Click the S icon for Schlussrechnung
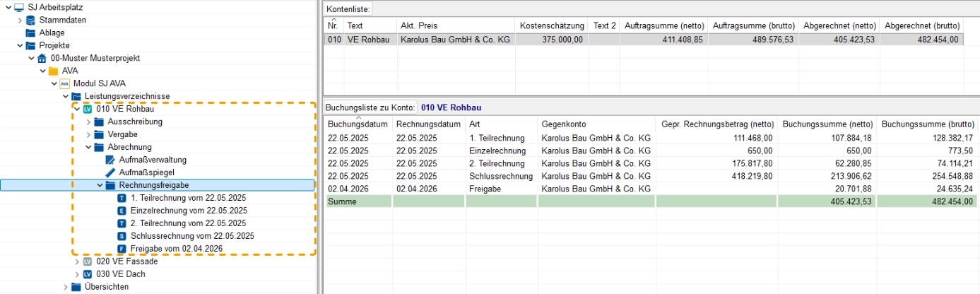Image resolution: width=980 pixels, height=294 pixels. pyautogui.click(x=122, y=236)
